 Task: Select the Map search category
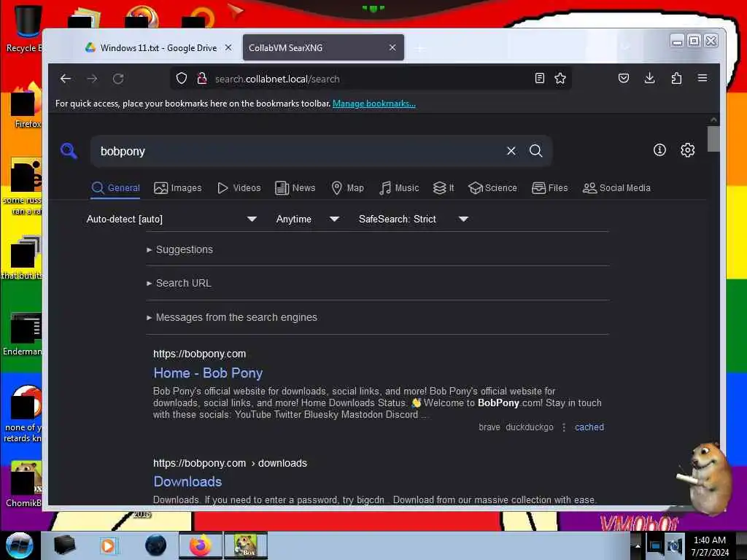tap(348, 188)
